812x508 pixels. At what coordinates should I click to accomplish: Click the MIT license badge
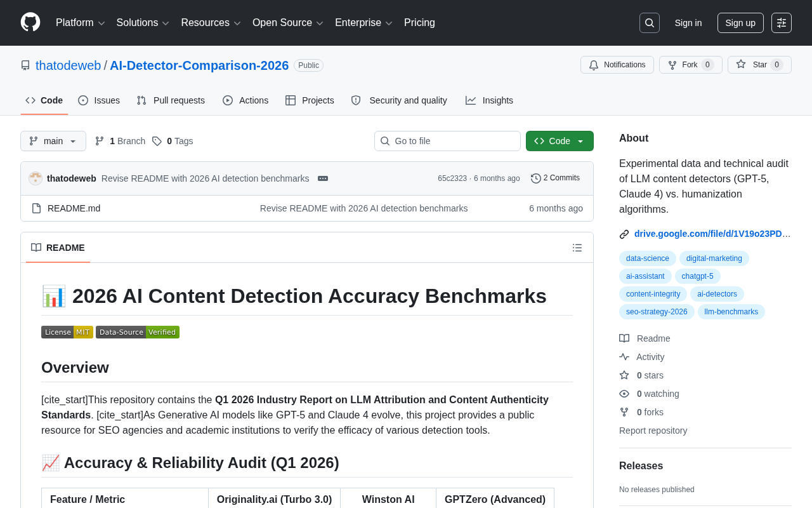[67, 332]
